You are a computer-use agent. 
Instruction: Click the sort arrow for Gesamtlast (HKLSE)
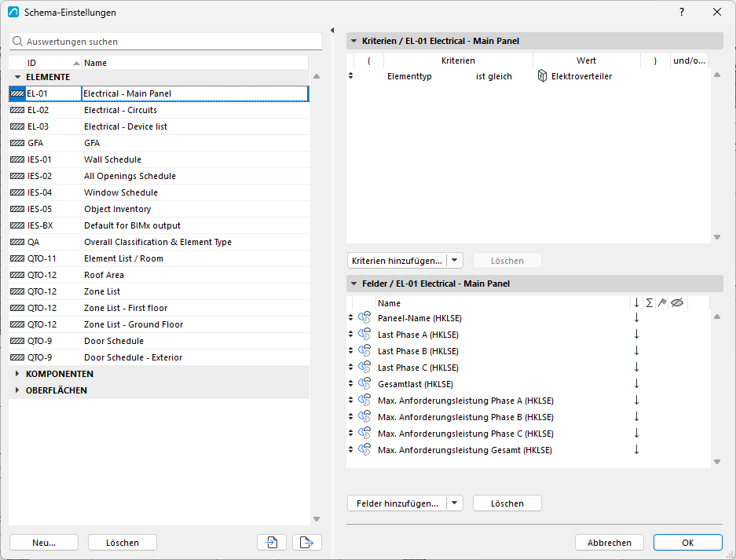[x=636, y=383]
